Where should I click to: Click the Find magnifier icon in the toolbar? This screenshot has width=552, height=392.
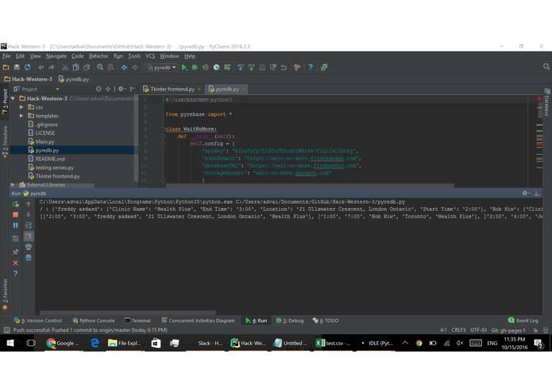tap(100, 67)
